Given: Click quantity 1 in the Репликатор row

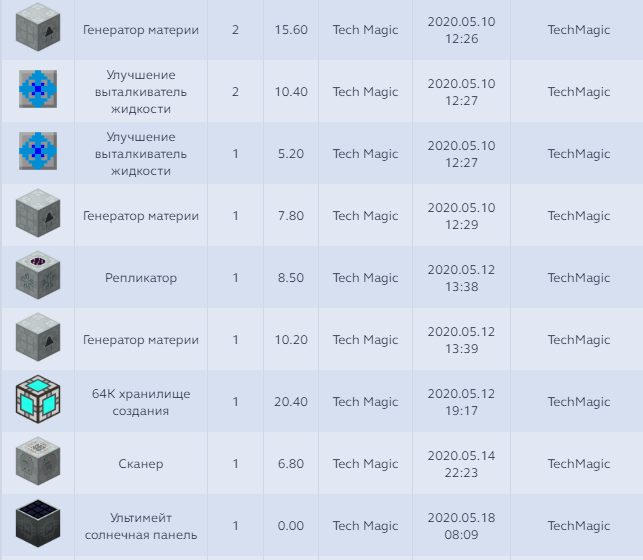Looking at the screenshot, I should point(235,278).
